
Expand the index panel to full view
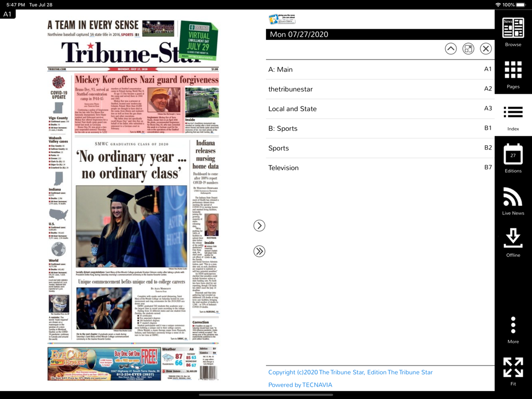(x=468, y=49)
